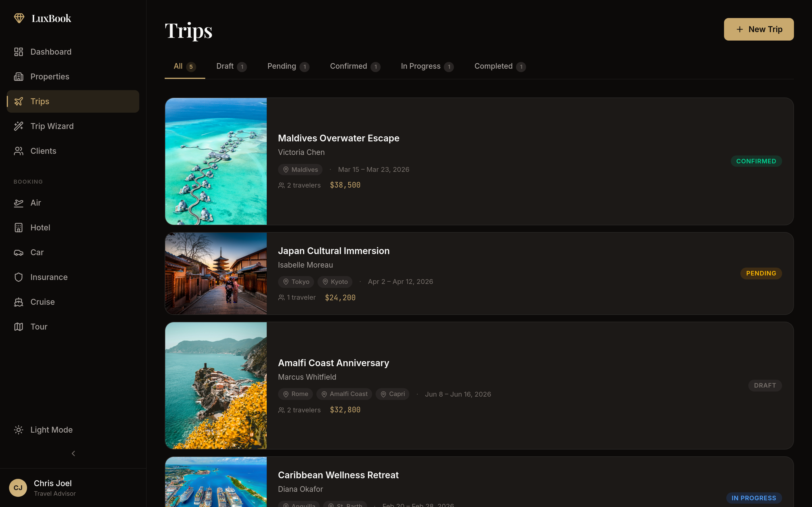
Task: Click the Car booking icon
Action: coord(18,252)
